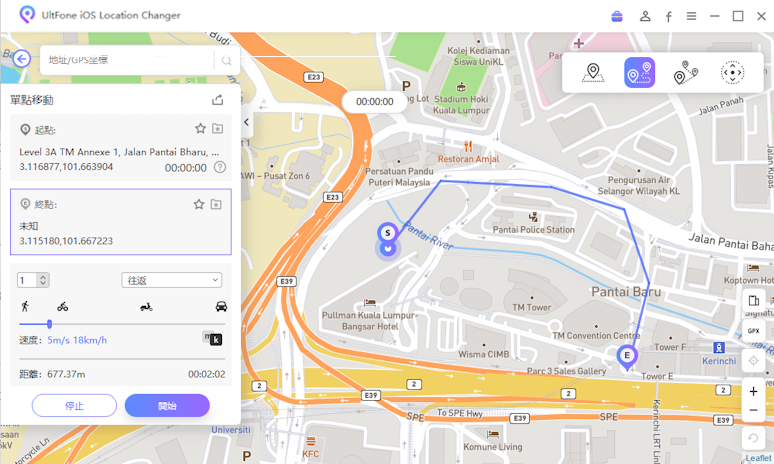Open the GPX import button
The height and width of the screenshot is (464, 774).
[753, 331]
